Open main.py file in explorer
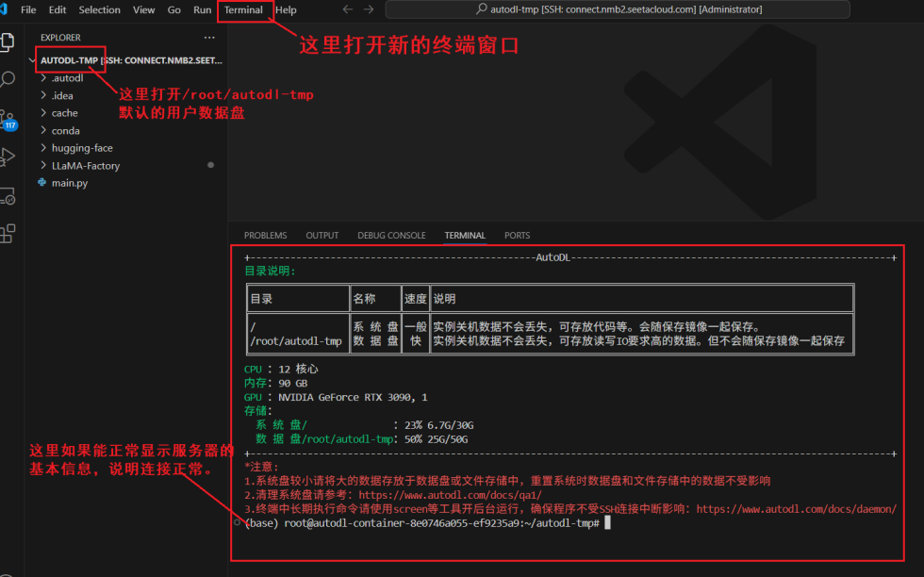This screenshot has width=924, height=577. point(69,183)
